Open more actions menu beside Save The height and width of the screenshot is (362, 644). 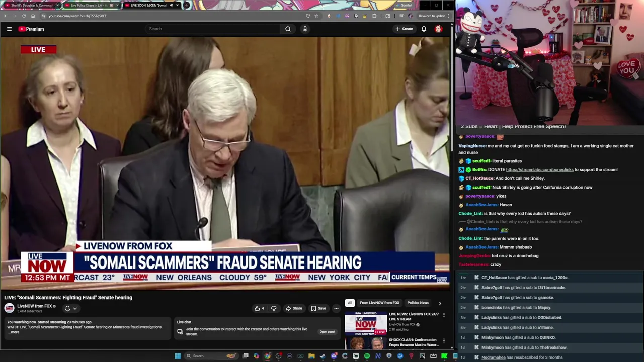(336, 308)
